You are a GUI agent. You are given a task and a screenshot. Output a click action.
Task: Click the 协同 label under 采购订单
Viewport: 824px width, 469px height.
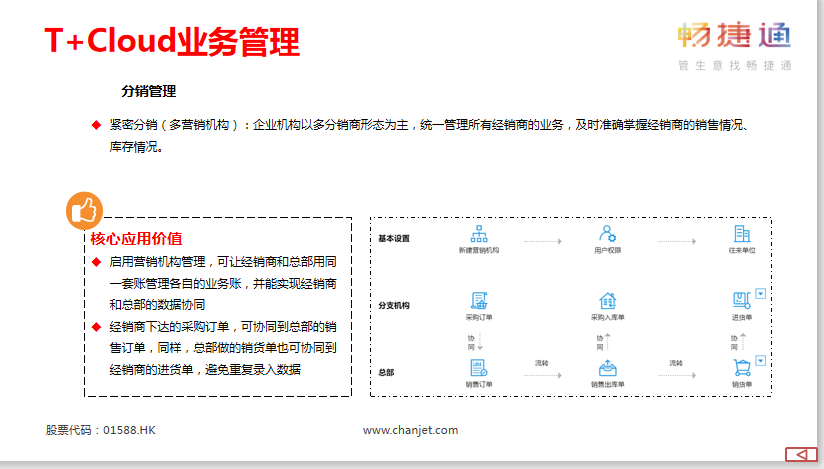[x=471, y=342]
